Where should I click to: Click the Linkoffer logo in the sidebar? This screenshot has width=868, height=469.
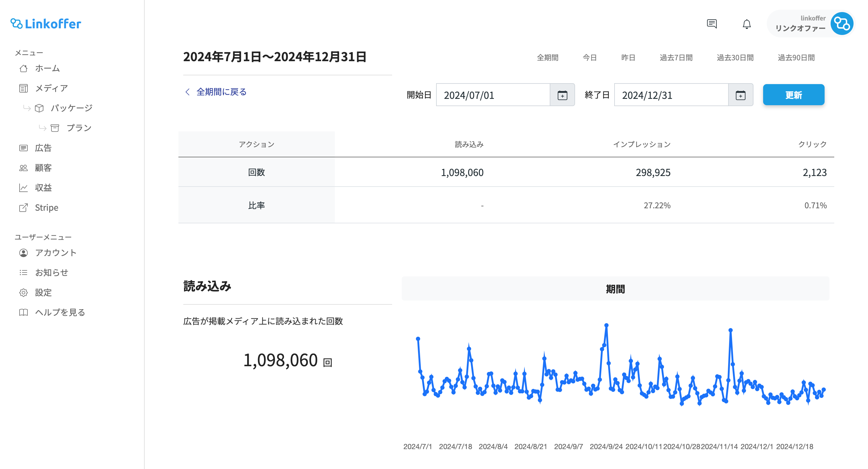point(46,24)
